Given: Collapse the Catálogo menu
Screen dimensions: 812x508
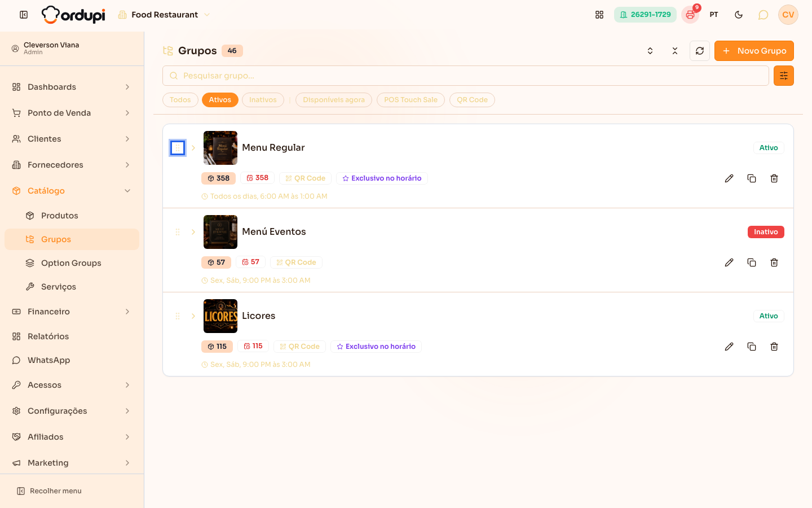Looking at the screenshot, I should (72, 191).
